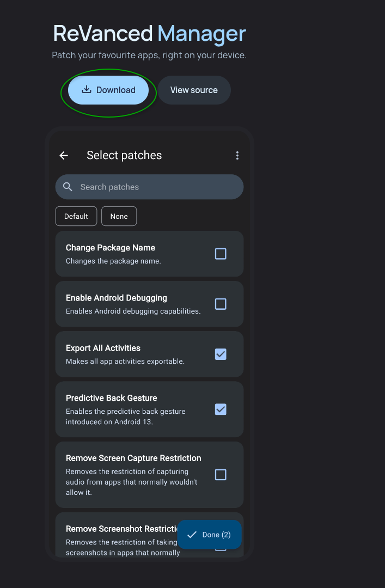Viewport: 385px width, 588px height.
Task: Select the Default patches chip
Action: click(76, 216)
